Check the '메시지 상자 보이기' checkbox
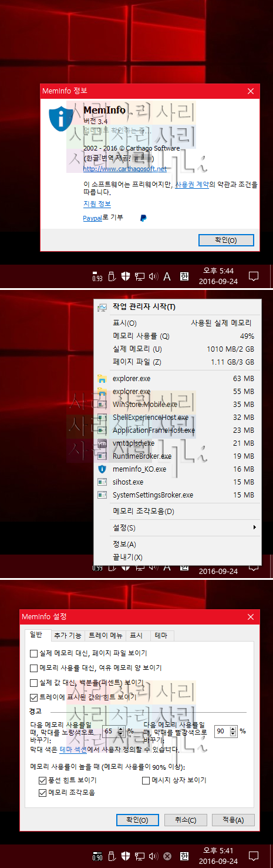This screenshot has width=273, height=868. [146, 780]
